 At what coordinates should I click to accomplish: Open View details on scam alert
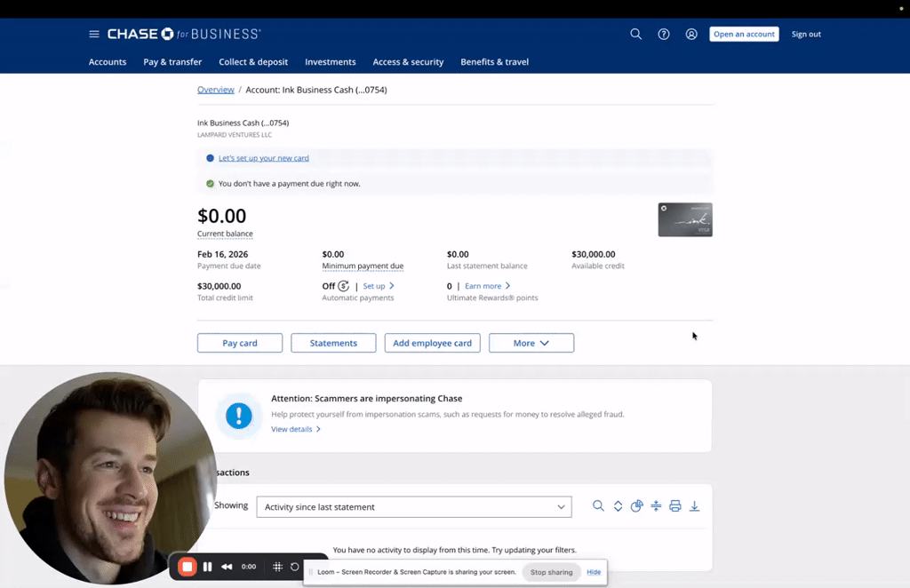click(295, 429)
